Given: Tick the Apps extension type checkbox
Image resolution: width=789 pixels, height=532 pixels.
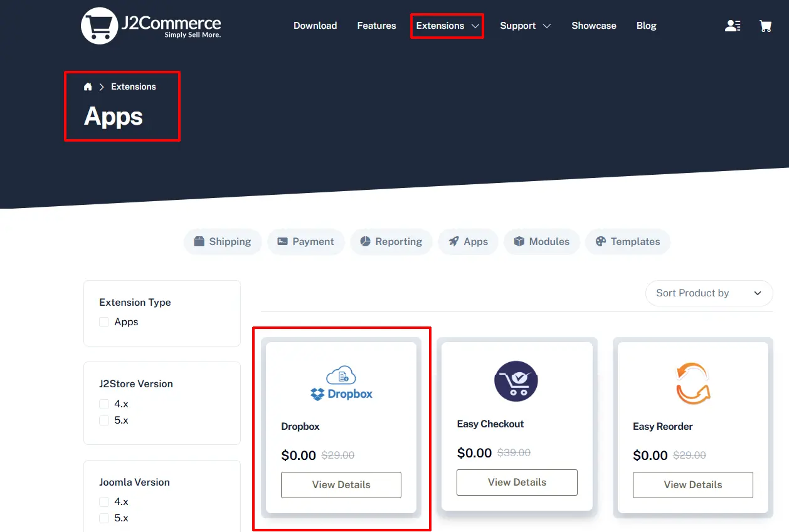Looking at the screenshot, I should click(104, 321).
